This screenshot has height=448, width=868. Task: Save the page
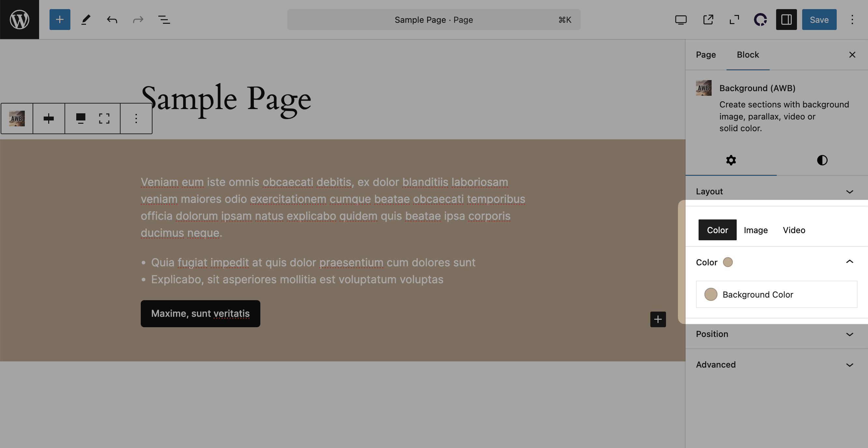click(819, 20)
